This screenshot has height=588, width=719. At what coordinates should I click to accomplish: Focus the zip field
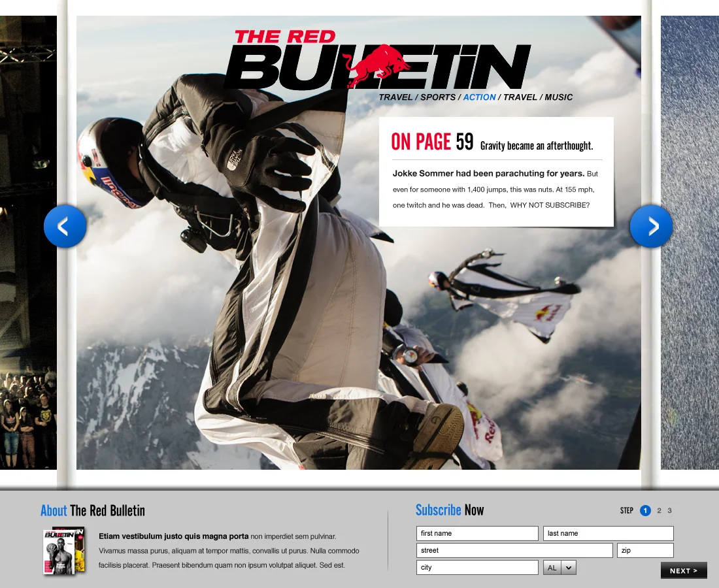coord(645,550)
